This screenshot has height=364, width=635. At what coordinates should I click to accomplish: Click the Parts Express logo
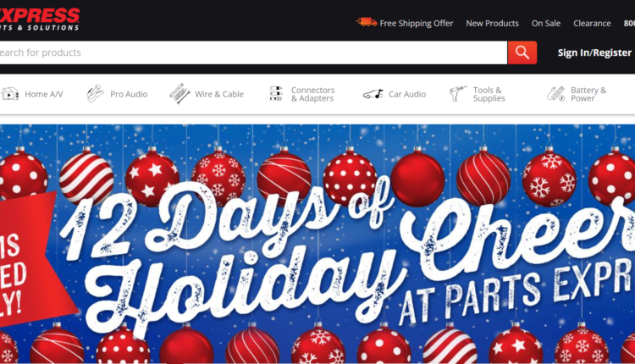coord(40,19)
